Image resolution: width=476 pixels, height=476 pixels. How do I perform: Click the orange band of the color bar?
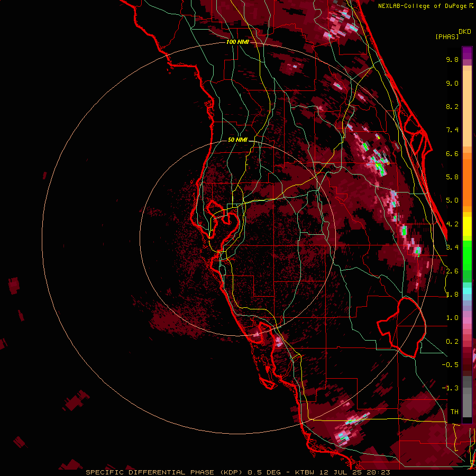coord(467,179)
